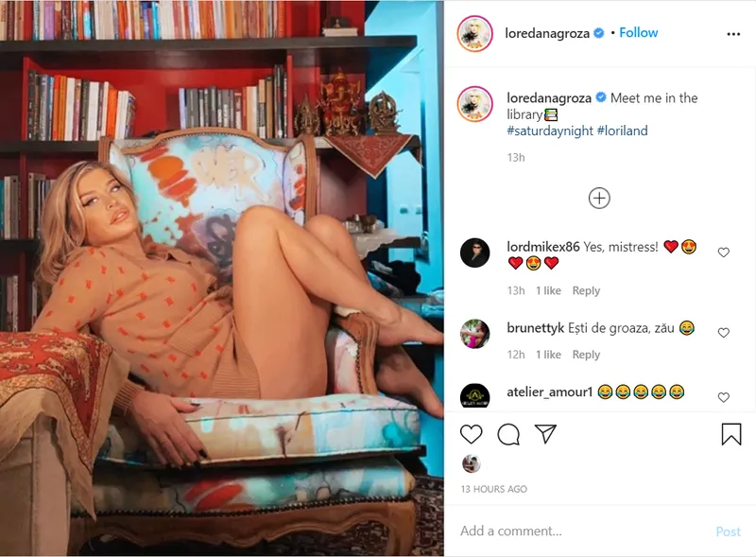Reply to lordmikex86's comment
This screenshot has width=756, height=557.
(x=586, y=290)
